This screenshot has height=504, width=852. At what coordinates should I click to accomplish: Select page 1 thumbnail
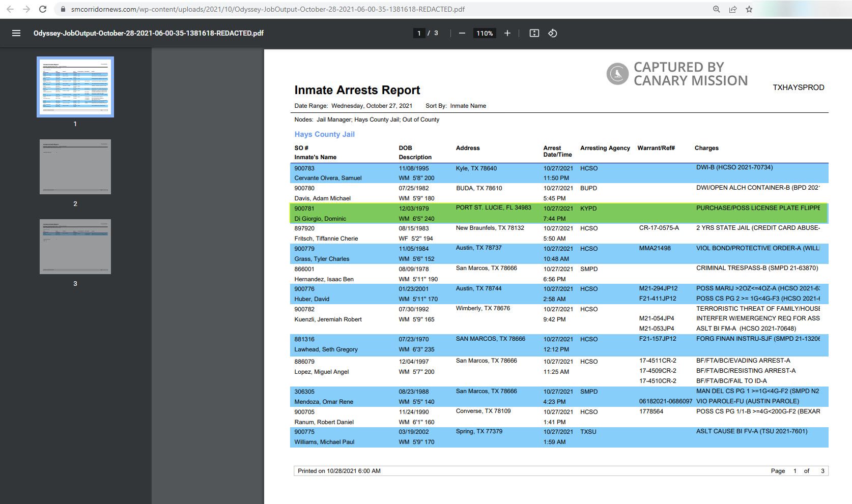(x=75, y=87)
